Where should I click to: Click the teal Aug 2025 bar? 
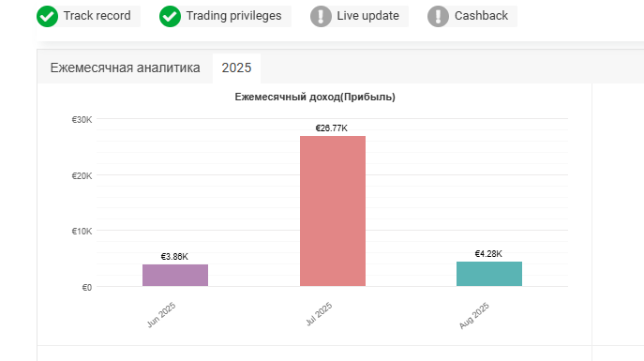click(489, 274)
